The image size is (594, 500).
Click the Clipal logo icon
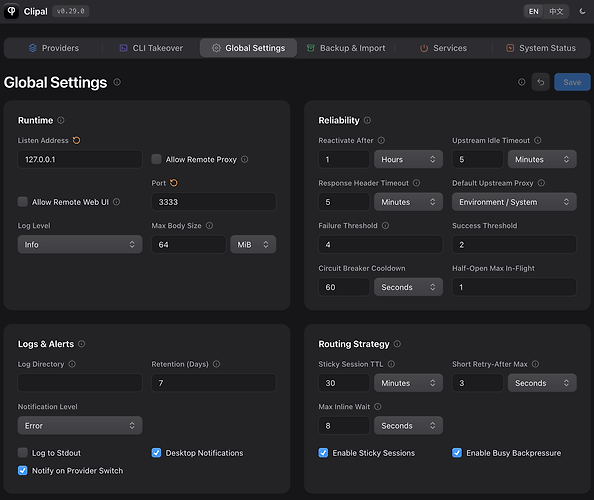(x=11, y=11)
